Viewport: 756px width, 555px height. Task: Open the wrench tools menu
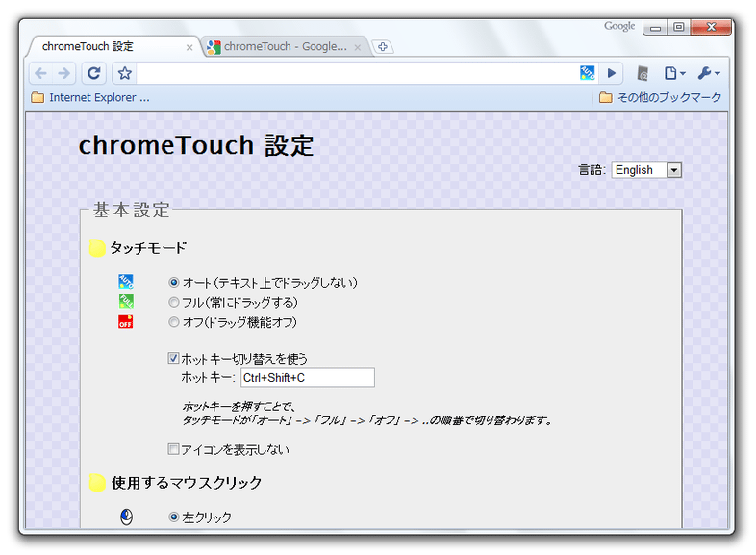click(x=709, y=73)
